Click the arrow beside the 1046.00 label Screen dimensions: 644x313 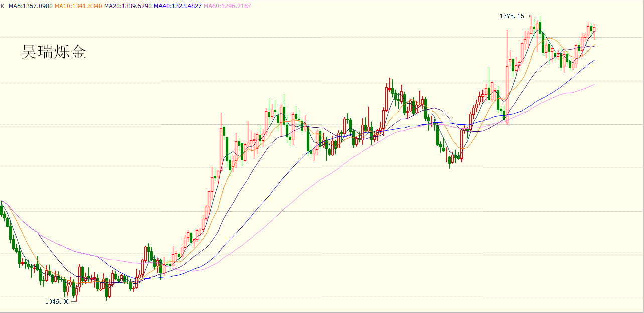point(74,302)
